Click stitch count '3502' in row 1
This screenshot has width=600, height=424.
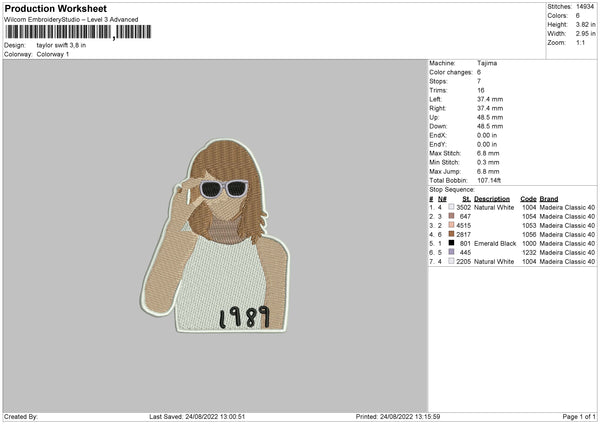[463, 207]
